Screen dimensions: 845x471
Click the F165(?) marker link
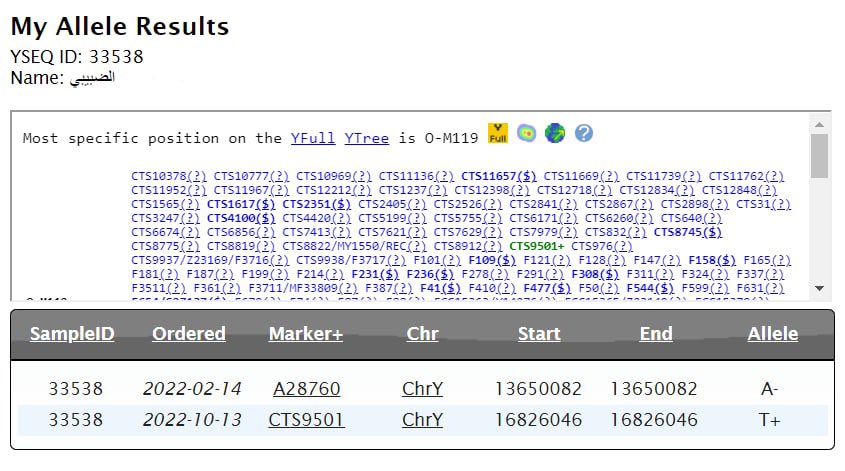(x=767, y=260)
